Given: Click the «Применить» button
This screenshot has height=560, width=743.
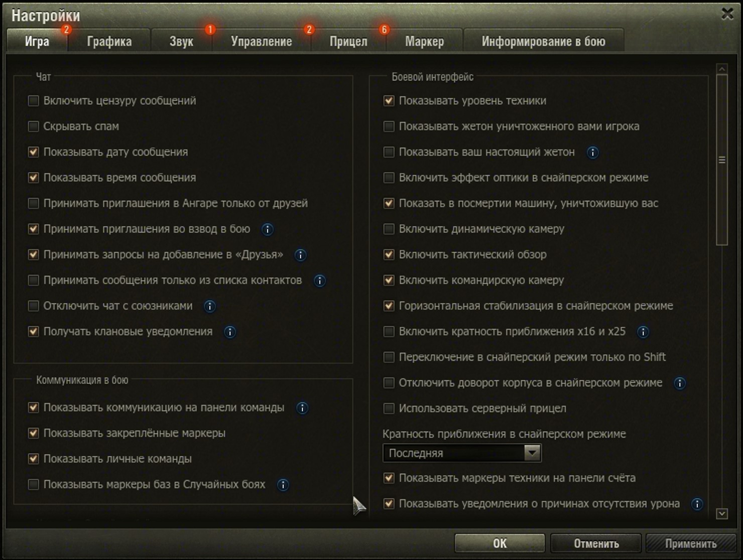Looking at the screenshot, I should click(691, 543).
